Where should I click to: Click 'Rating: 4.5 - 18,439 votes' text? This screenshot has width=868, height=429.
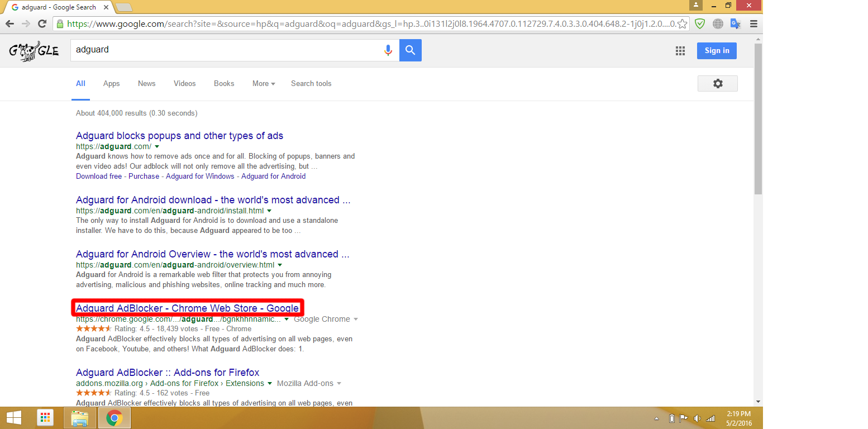(156, 329)
